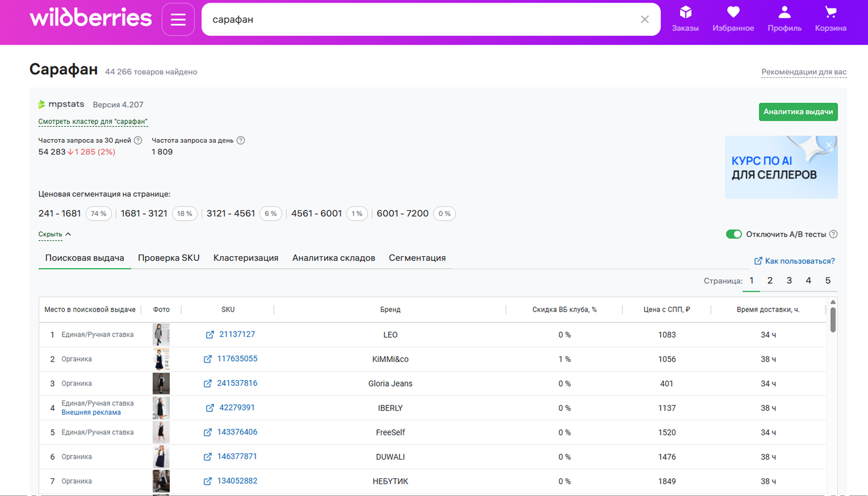Click the mpstats logo
The height and width of the screenshot is (496, 868).
(x=61, y=104)
